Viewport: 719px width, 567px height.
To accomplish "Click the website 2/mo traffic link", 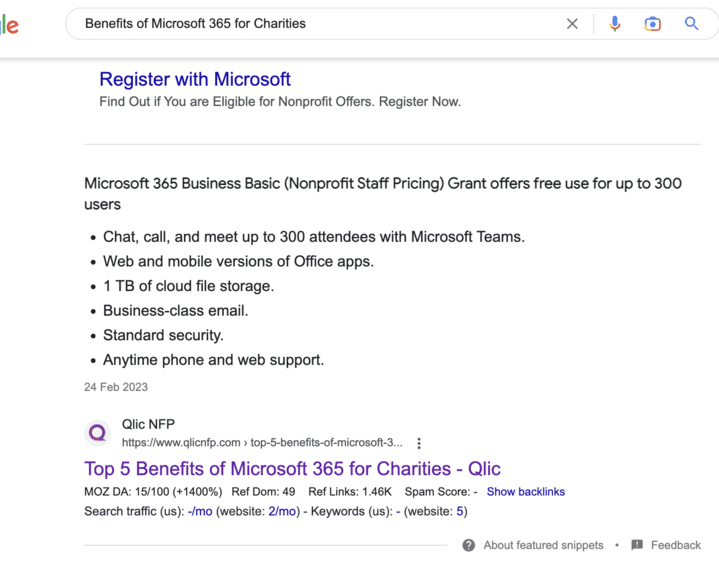I will (282, 512).
